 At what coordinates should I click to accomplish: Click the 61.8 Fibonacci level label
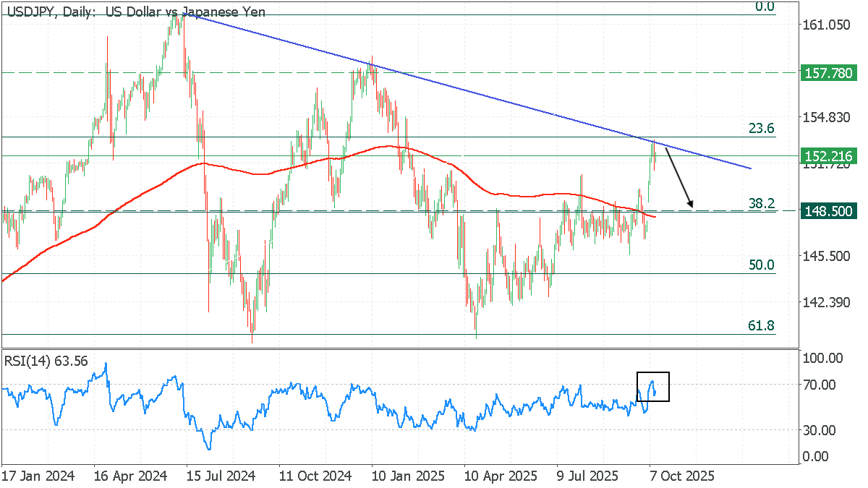pos(761,326)
